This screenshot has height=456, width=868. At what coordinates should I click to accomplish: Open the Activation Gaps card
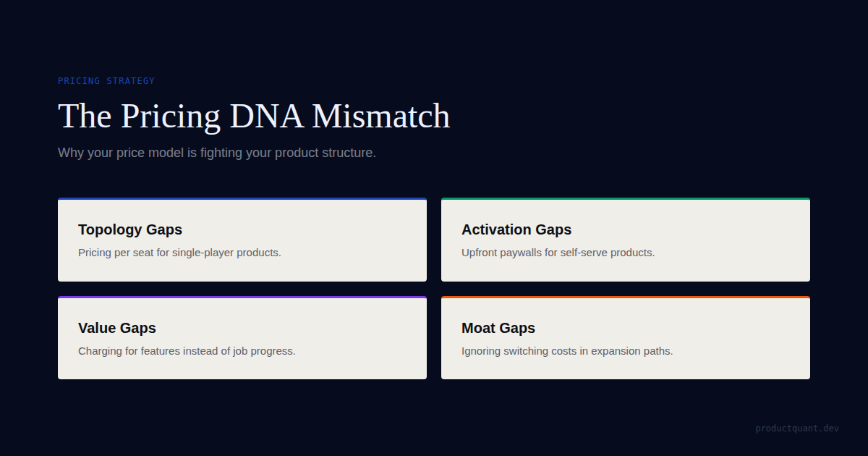pos(626,240)
